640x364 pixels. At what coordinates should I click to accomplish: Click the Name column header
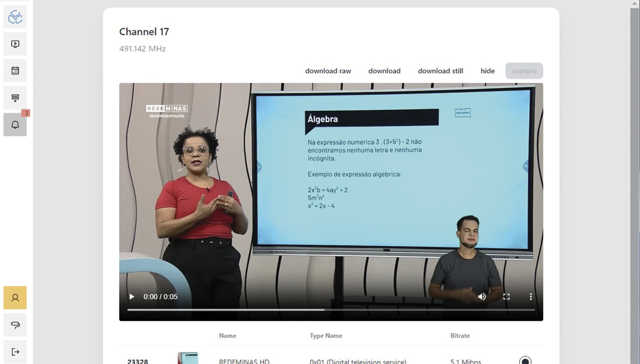[228, 336]
